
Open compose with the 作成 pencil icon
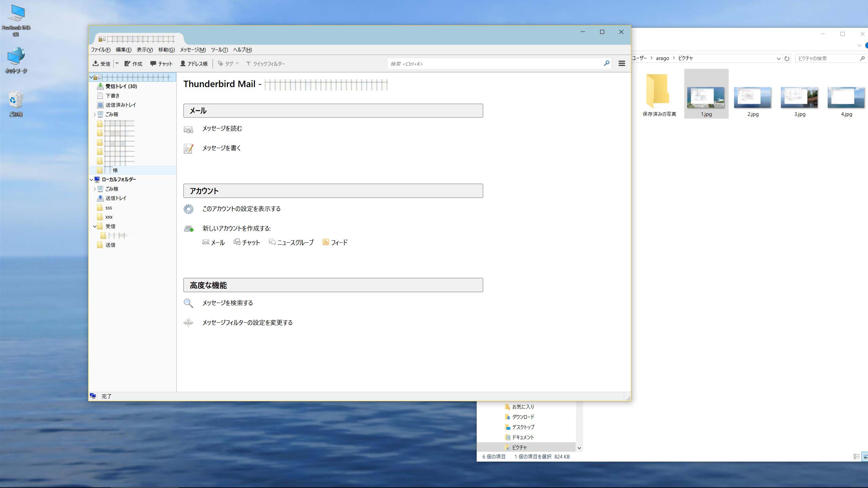(127, 63)
